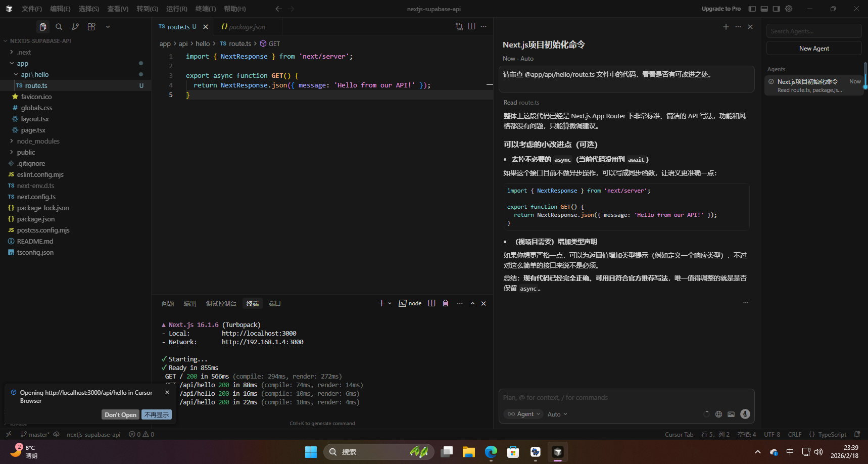868x464 pixels.
Task: Open master branch in status bar
Action: (x=35, y=434)
